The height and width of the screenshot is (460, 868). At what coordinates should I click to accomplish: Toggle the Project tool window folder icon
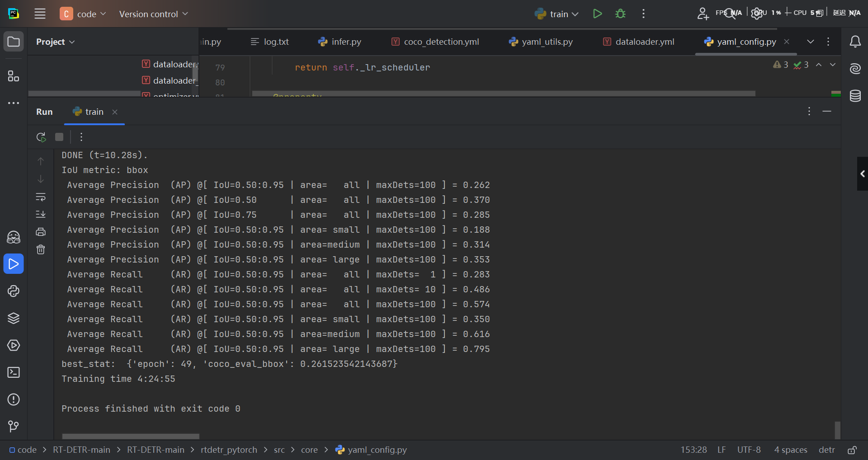click(x=14, y=42)
